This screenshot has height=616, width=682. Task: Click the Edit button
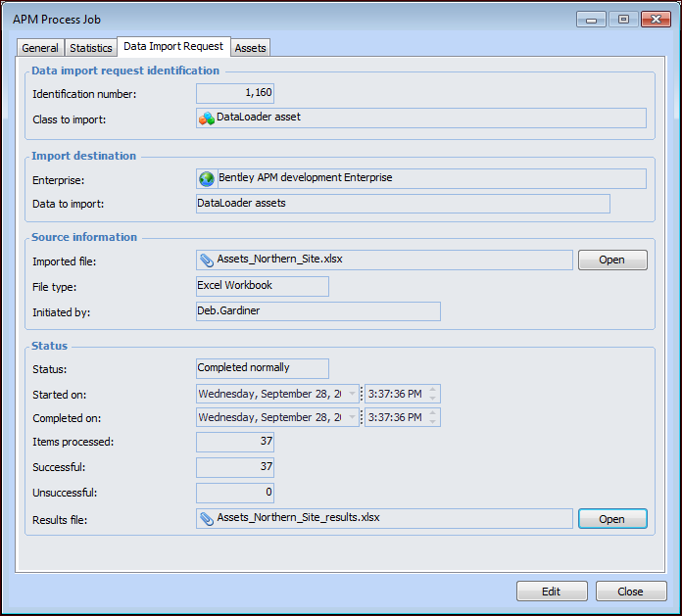tap(552, 592)
